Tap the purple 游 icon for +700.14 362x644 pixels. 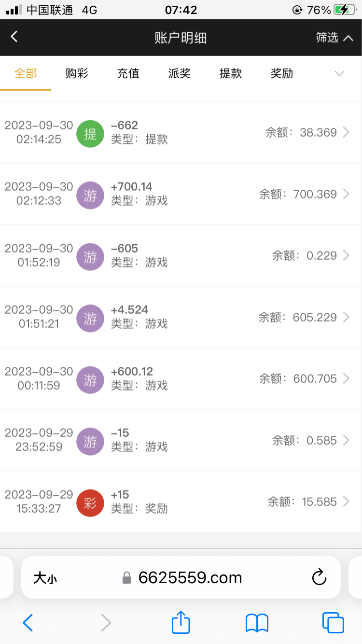(x=90, y=195)
